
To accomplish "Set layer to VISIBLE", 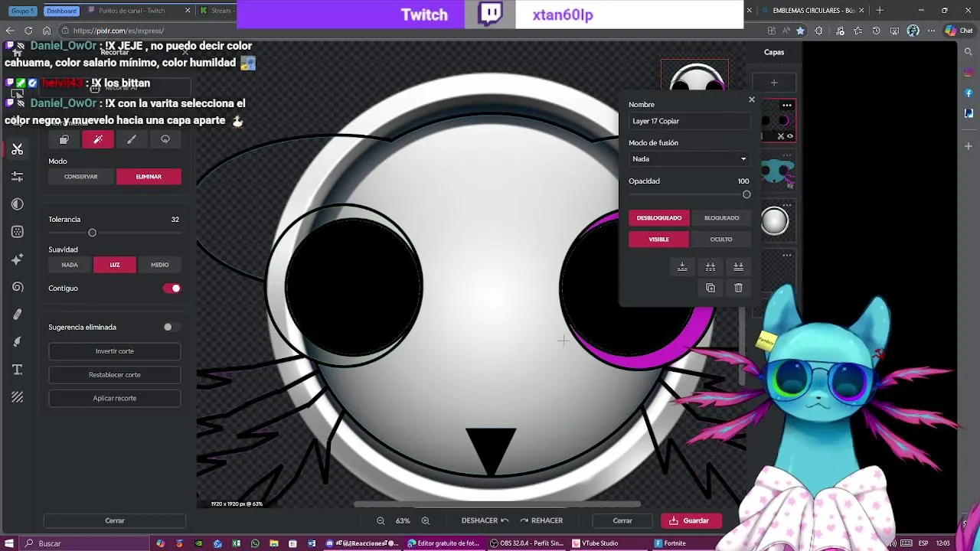I will click(x=659, y=240).
